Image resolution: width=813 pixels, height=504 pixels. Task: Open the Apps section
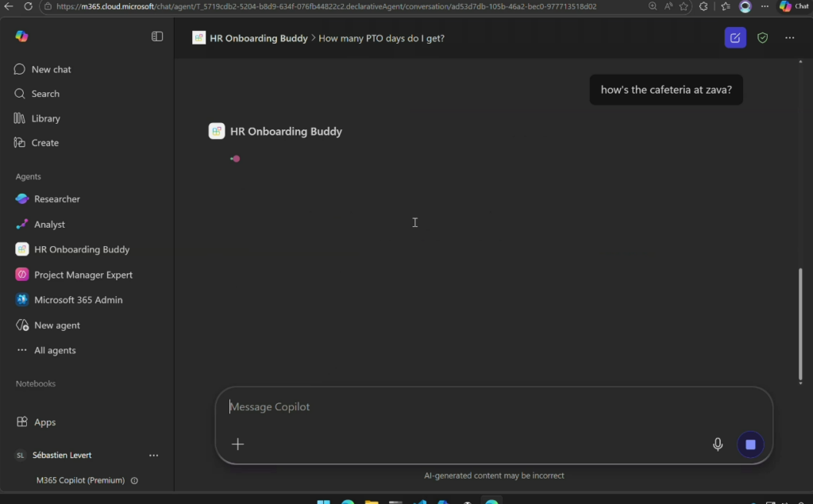click(x=36, y=422)
